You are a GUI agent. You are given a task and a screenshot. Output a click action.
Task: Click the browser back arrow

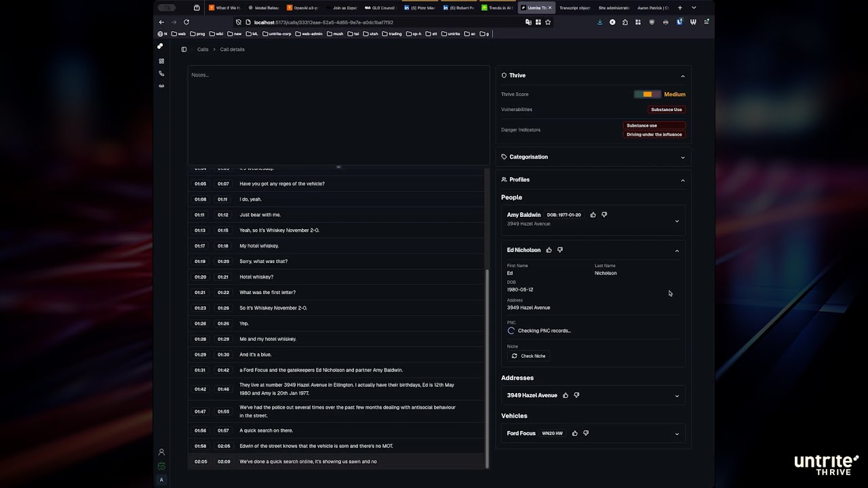pyautogui.click(x=161, y=22)
